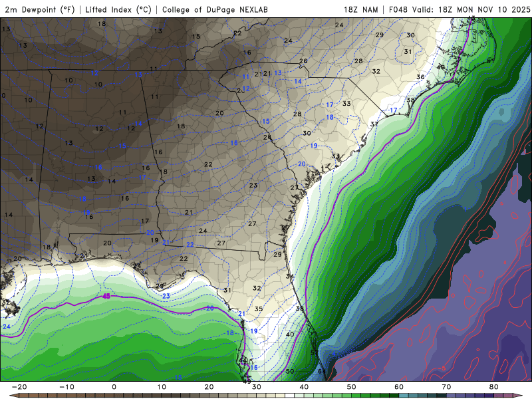This screenshot has width=532, height=399.
Task: Click the colorbar tick label "70"
Action: tap(446, 387)
